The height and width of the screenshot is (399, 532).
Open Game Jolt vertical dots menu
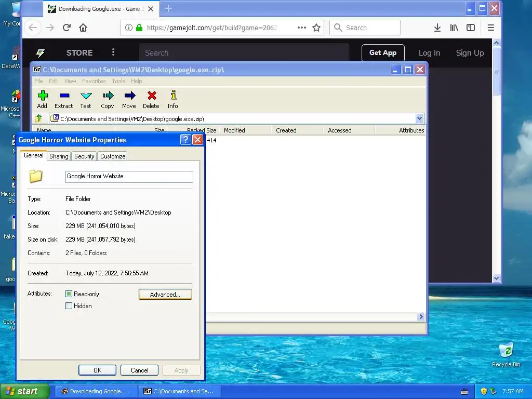point(113,52)
